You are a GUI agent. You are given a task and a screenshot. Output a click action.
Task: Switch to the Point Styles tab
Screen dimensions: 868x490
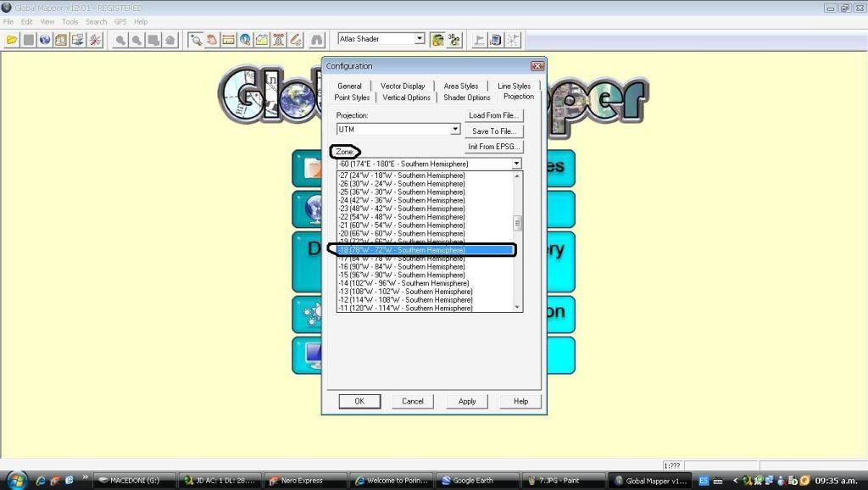[x=352, y=97]
